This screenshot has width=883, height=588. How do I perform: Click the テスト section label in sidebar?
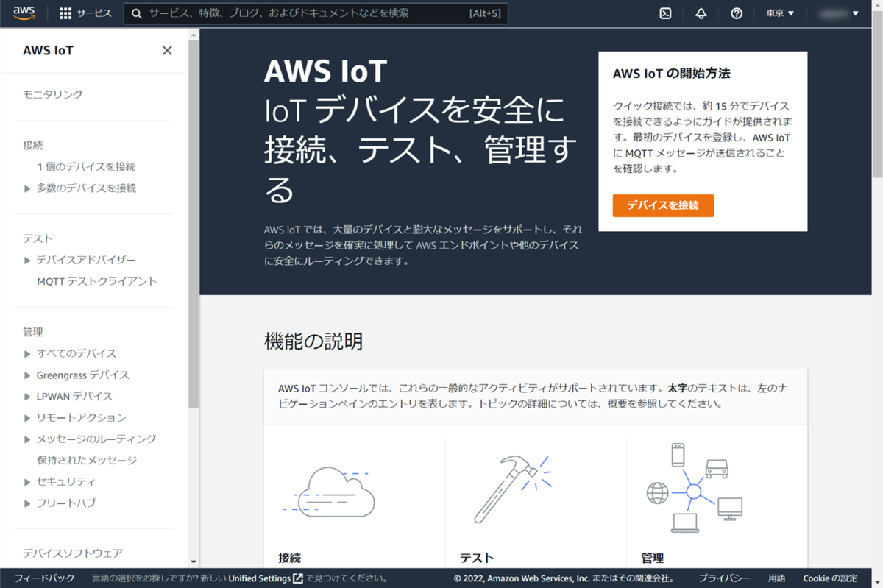point(38,239)
